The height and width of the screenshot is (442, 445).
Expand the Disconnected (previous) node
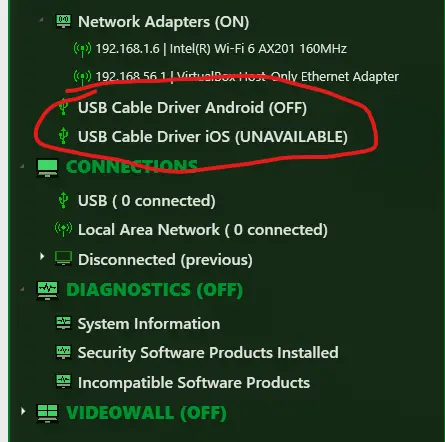(42, 256)
